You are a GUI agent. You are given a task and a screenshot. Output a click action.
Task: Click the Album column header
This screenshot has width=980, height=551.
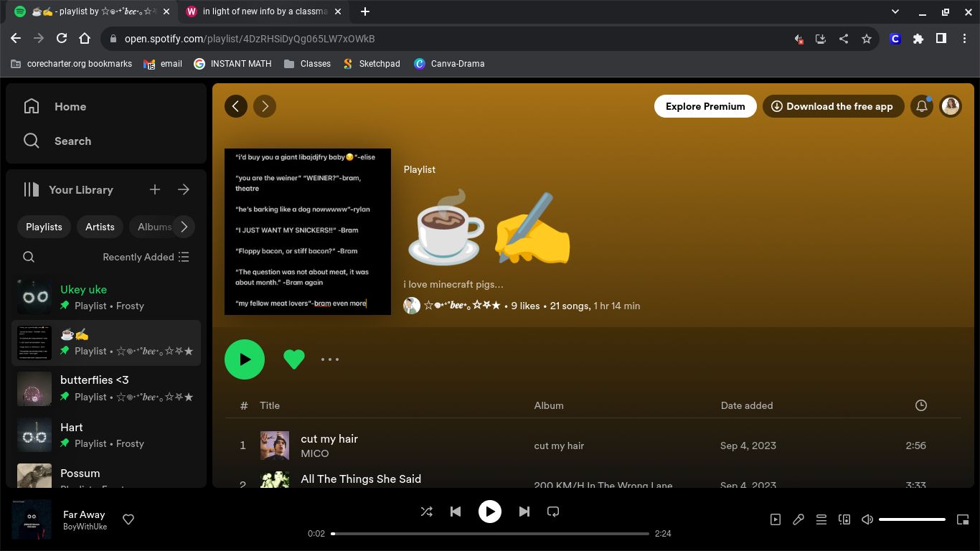549,405
